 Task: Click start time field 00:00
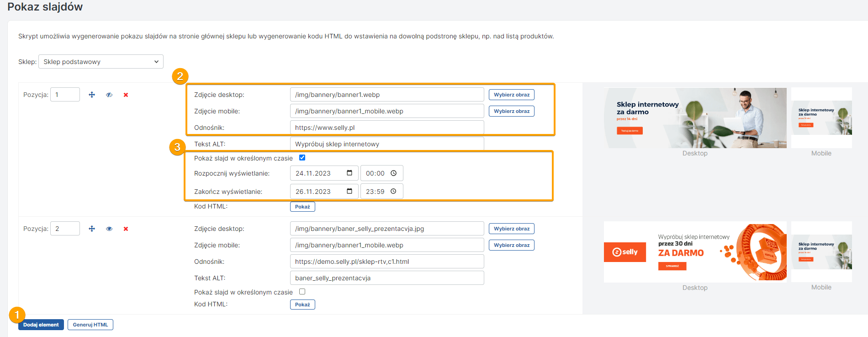coord(381,173)
